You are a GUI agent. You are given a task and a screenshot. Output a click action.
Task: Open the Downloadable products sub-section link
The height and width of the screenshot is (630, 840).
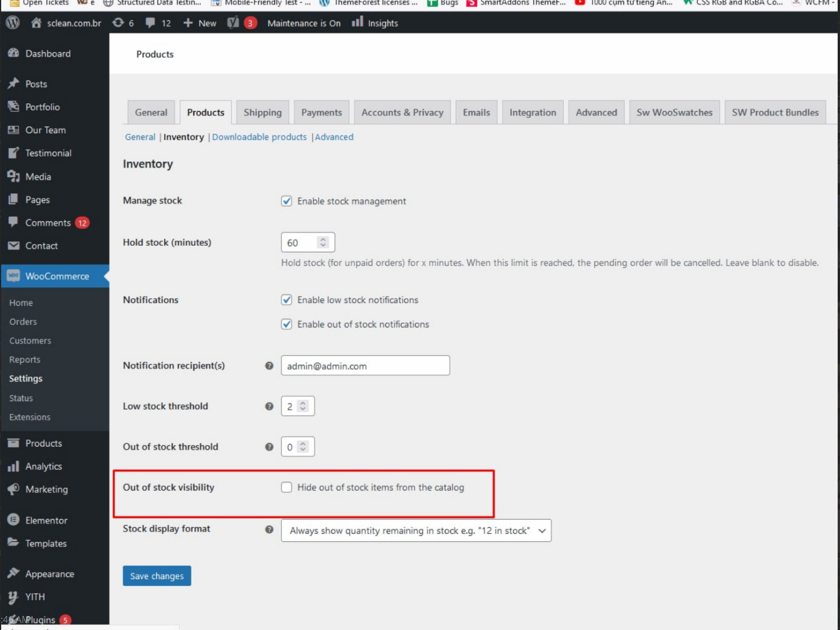coord(259,137)
